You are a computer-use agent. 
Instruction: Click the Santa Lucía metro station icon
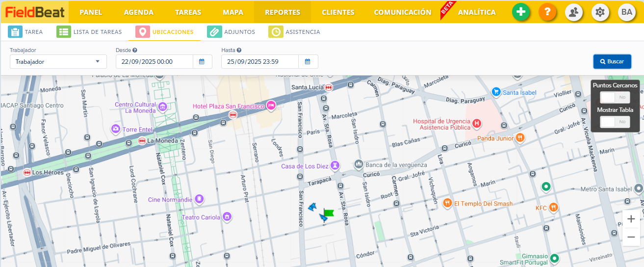pyautogui.click(x=328, y=87)
